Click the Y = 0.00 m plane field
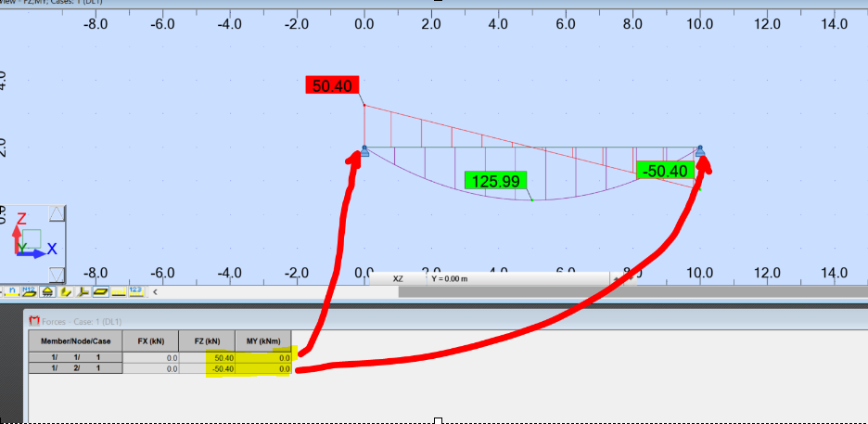 click(x=518, y=278)
